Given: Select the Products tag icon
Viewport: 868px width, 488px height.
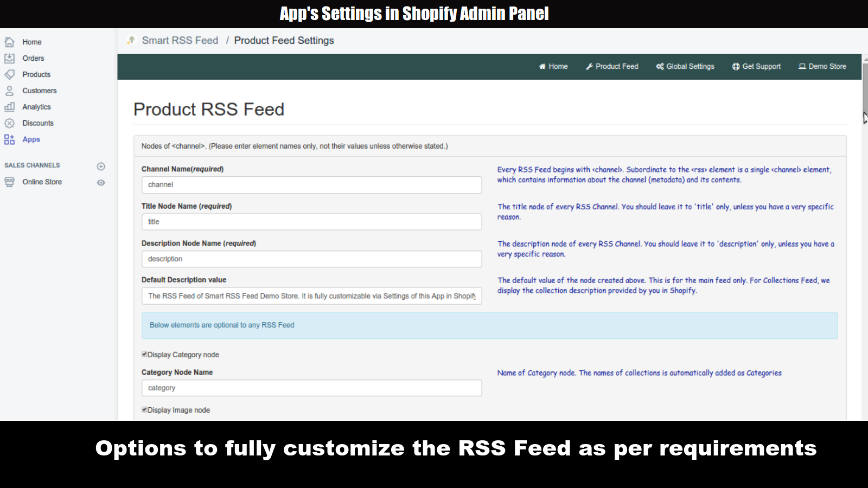Looking at the screenshot, I should pyautogui.click(x=10, y=74).
